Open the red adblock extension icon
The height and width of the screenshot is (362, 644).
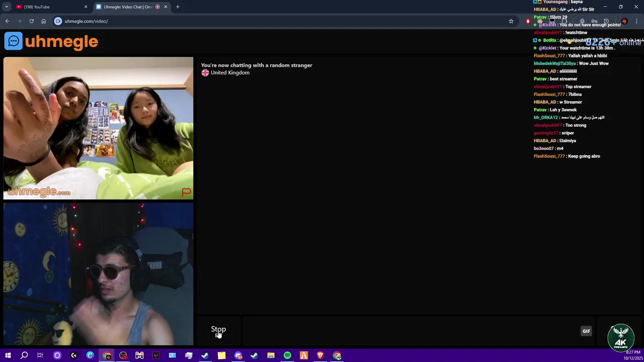[528, 21]
